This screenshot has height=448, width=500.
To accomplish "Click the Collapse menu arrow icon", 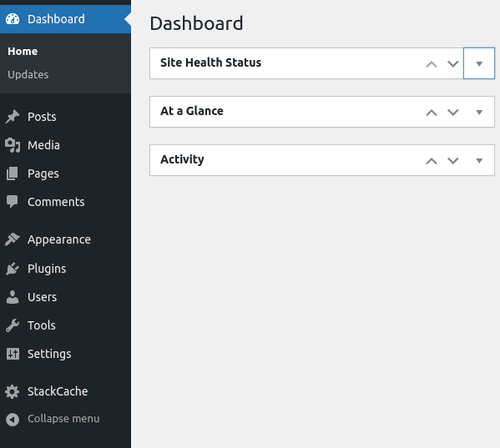I will point(12,419).
